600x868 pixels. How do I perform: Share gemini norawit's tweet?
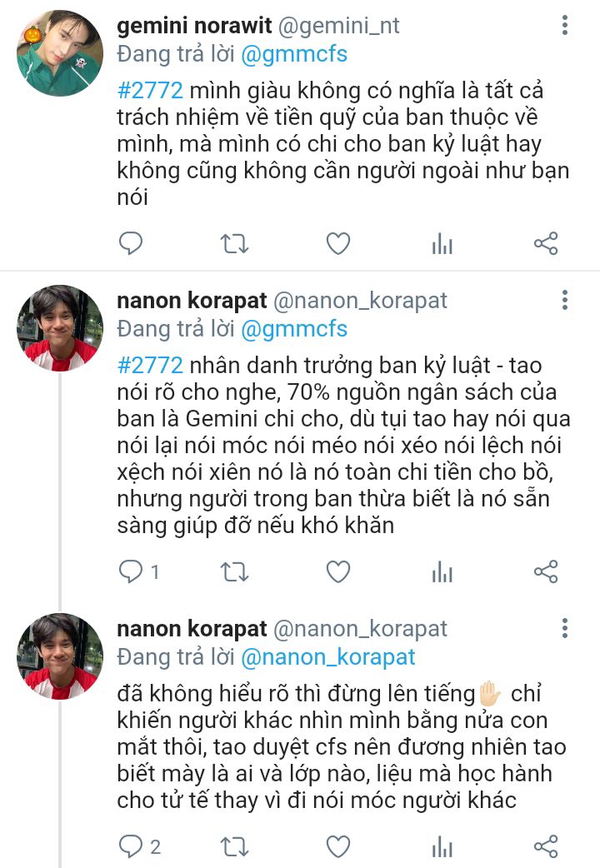545,243
